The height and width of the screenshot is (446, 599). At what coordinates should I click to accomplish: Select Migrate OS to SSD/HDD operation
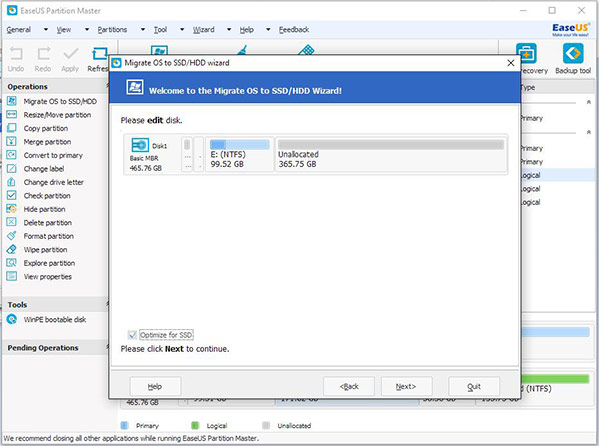click(60, 101)
